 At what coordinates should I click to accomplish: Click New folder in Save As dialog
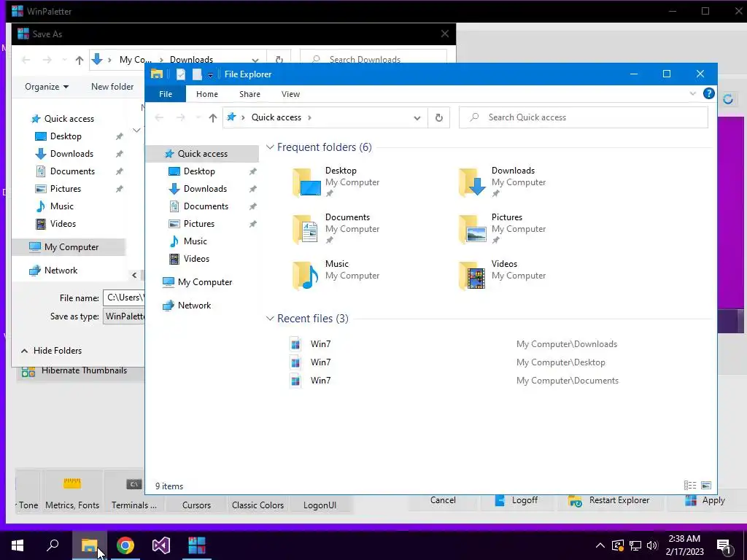(112, 87)
